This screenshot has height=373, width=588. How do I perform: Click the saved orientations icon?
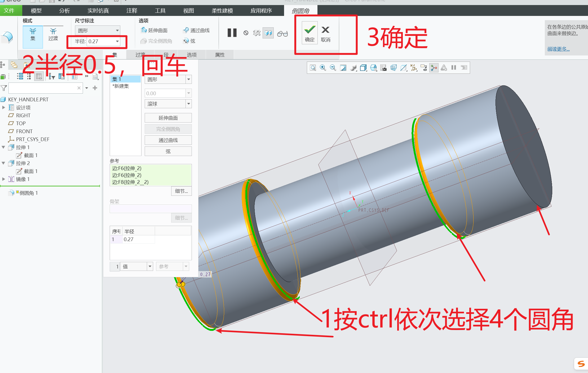[x=374, y=68]
